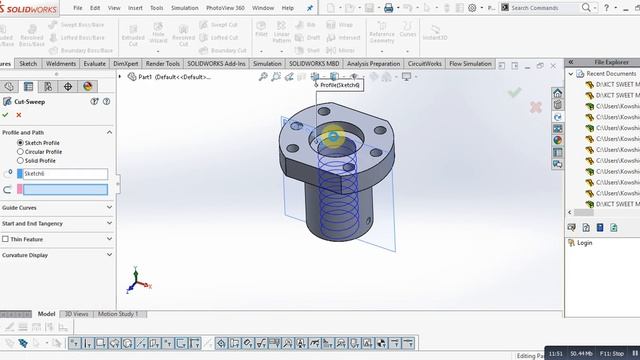The height and width of the screenshot is (360, 640).
Task: Expand the Guide Curves section
Action: [109, 207]
